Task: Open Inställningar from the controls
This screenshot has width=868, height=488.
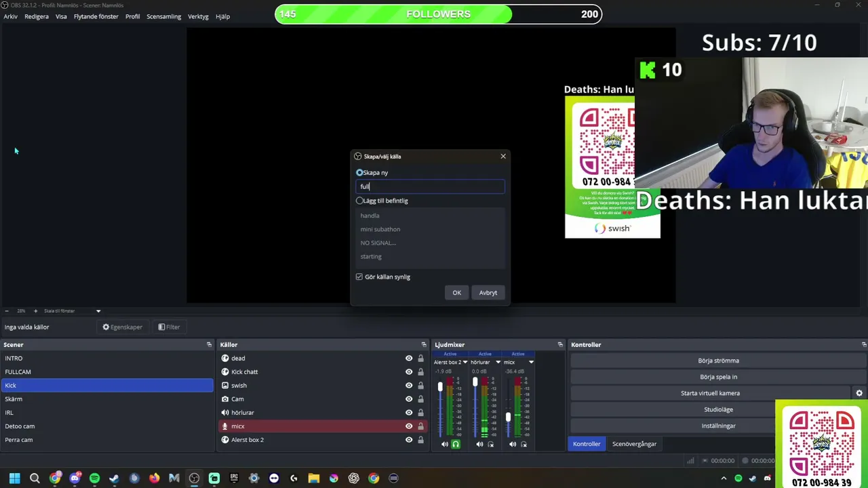Action: 718,426
